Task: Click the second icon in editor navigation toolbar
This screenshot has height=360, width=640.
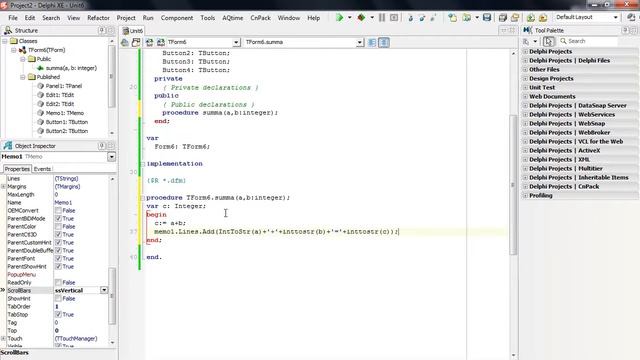Action: tap(136, 42)
